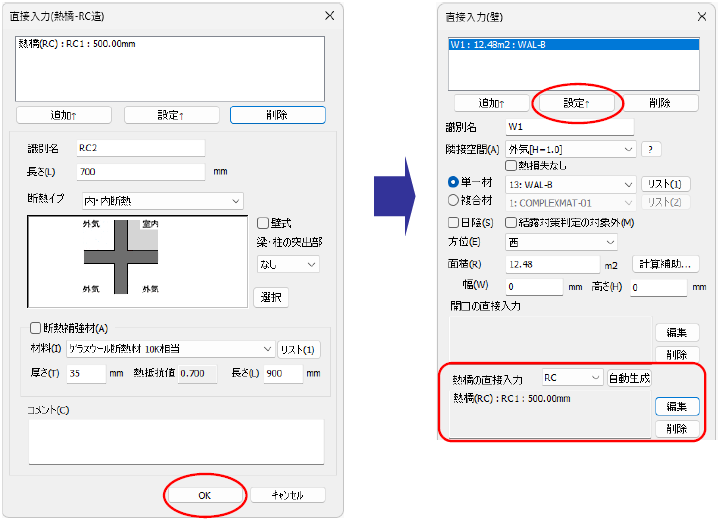Image resolution: width=718 pixels, height=520 pixels.
Task: Open the 断熱タイプ dropdown showing 内・内断熱
Action: [160, 201]
